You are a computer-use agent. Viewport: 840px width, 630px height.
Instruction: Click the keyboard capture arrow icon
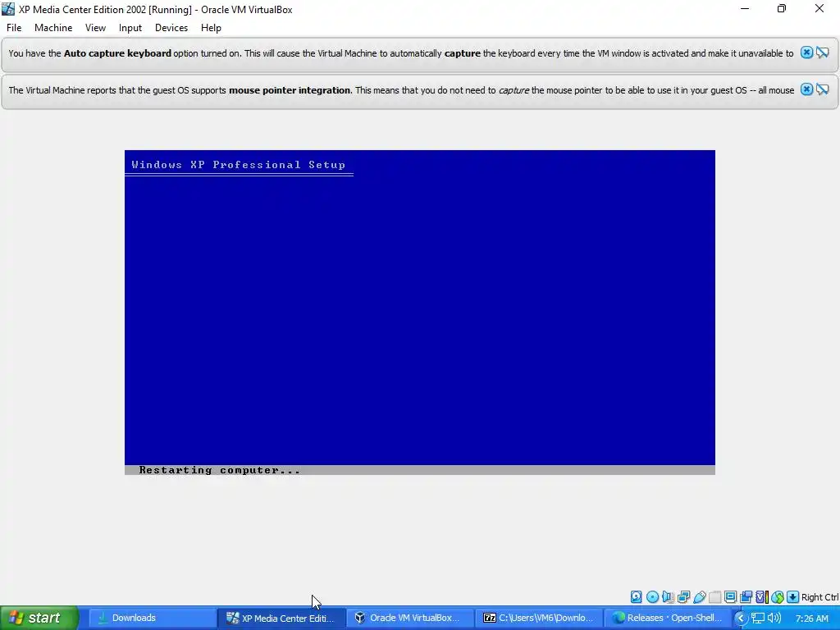(x=793, y=597)
